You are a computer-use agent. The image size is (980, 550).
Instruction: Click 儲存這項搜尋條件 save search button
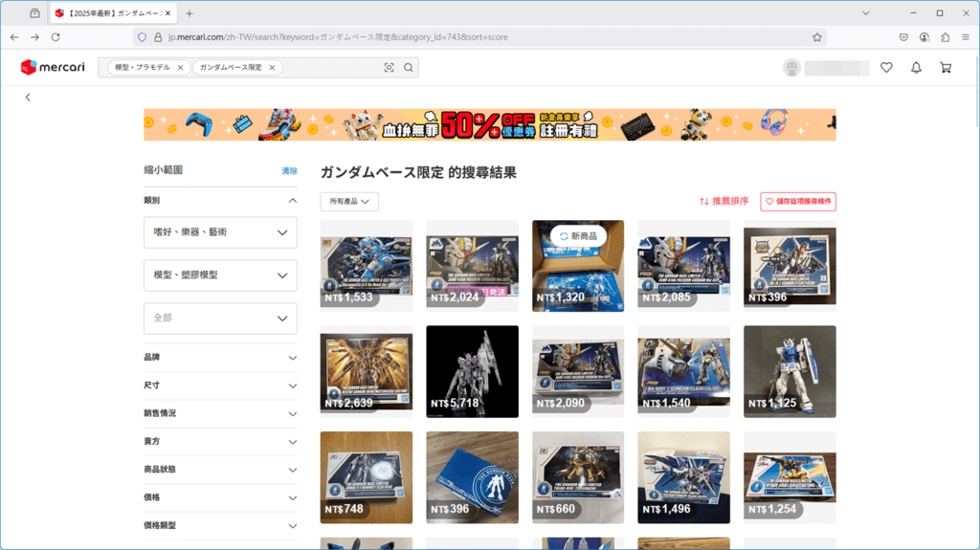tap(798, 201)
